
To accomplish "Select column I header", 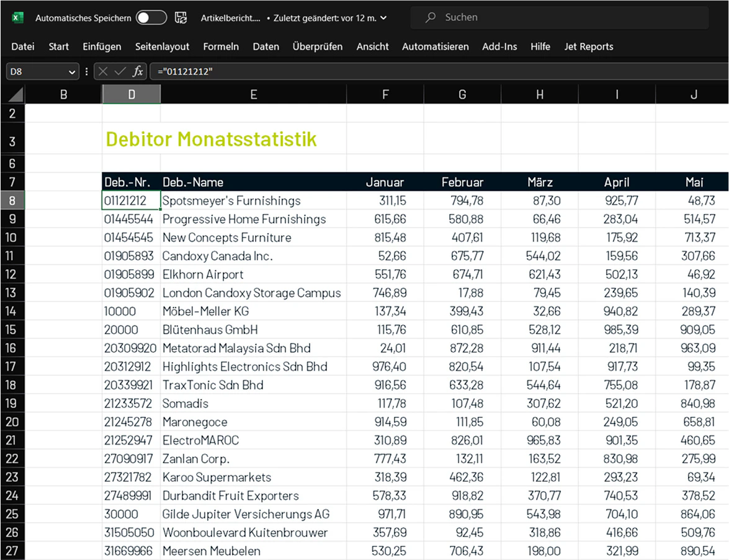I will click(617, 95).
